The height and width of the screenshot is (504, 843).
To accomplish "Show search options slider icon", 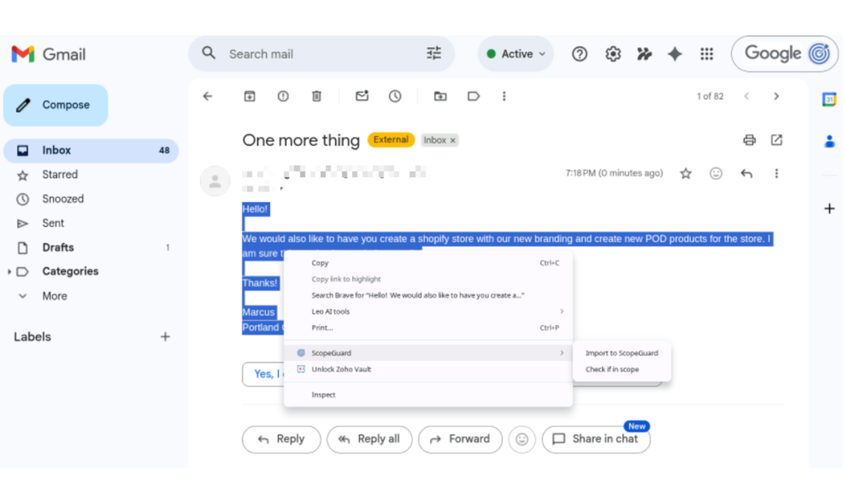I will 433,53.
